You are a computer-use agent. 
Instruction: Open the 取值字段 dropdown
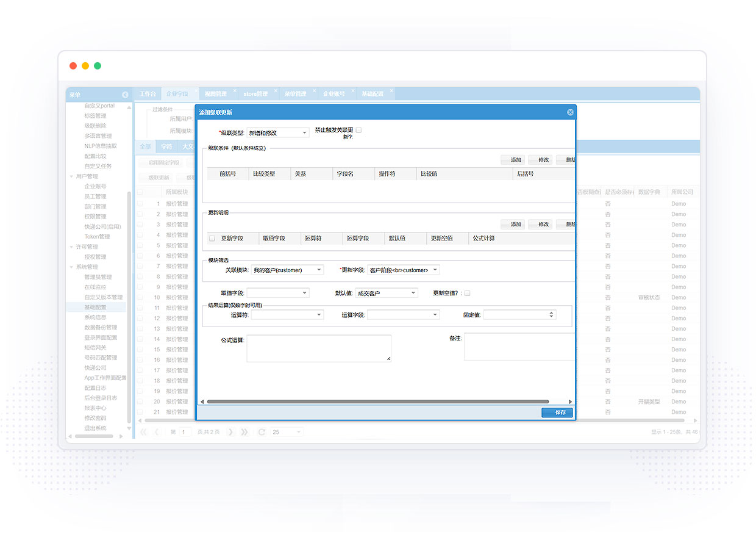305,293
